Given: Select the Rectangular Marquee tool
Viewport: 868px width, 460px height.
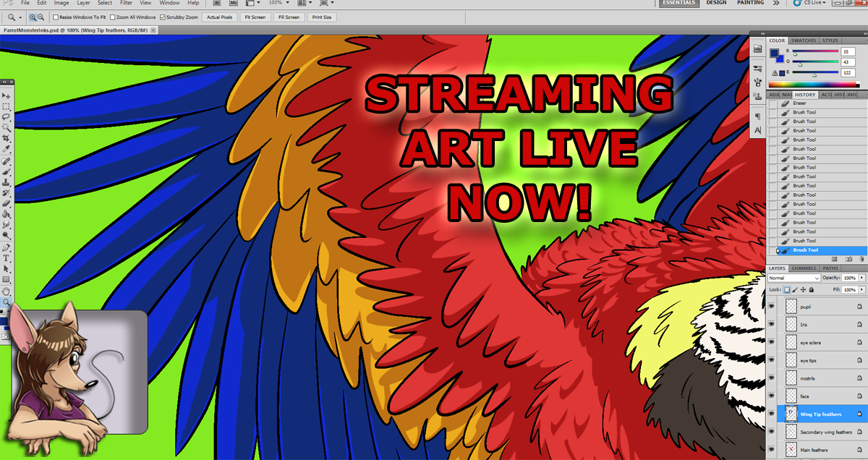Looking at the screenshot, I should coord(7,106).
